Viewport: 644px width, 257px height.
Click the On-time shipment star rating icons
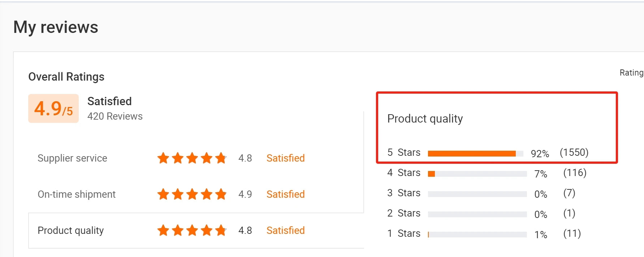coord(192,194)
